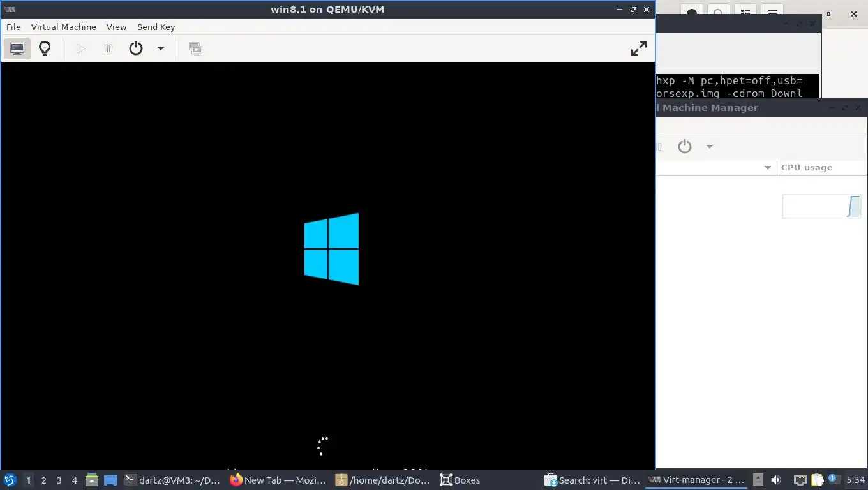
Task: Pause the win8.1 virtual machine
Action: (x=108, y=48)
